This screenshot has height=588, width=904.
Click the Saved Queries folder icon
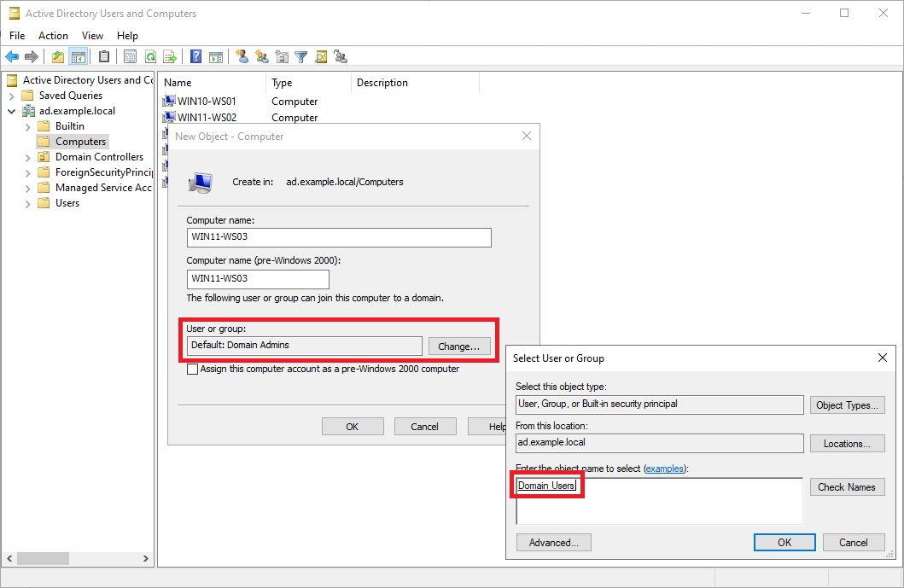(27, 95)
